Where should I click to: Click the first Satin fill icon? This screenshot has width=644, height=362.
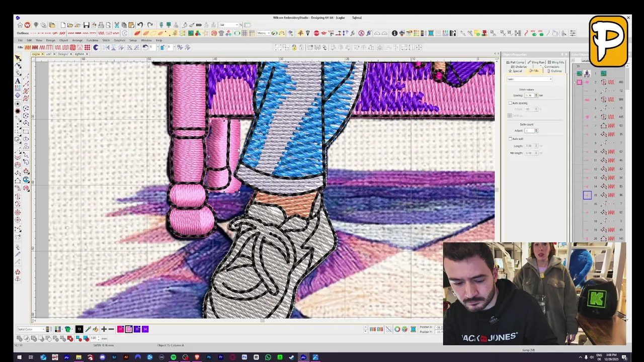click(x=28, y=47)
